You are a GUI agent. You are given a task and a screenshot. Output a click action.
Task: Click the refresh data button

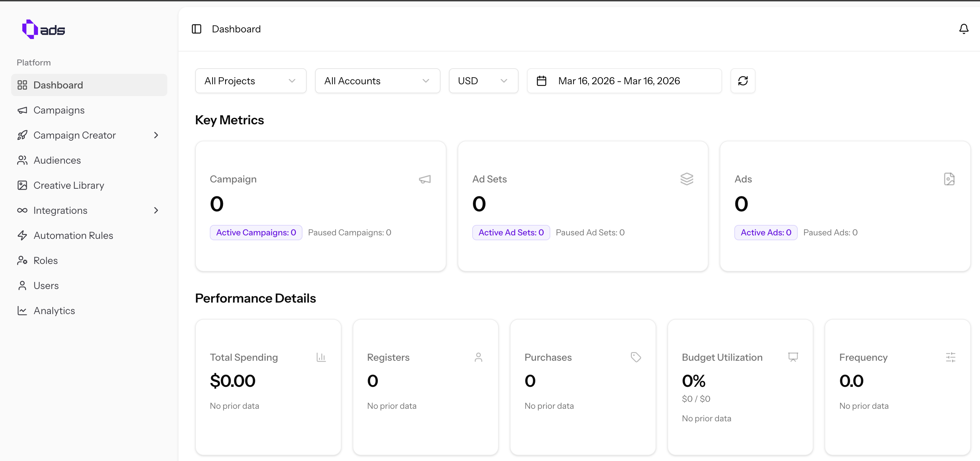(x=743, y=80)
